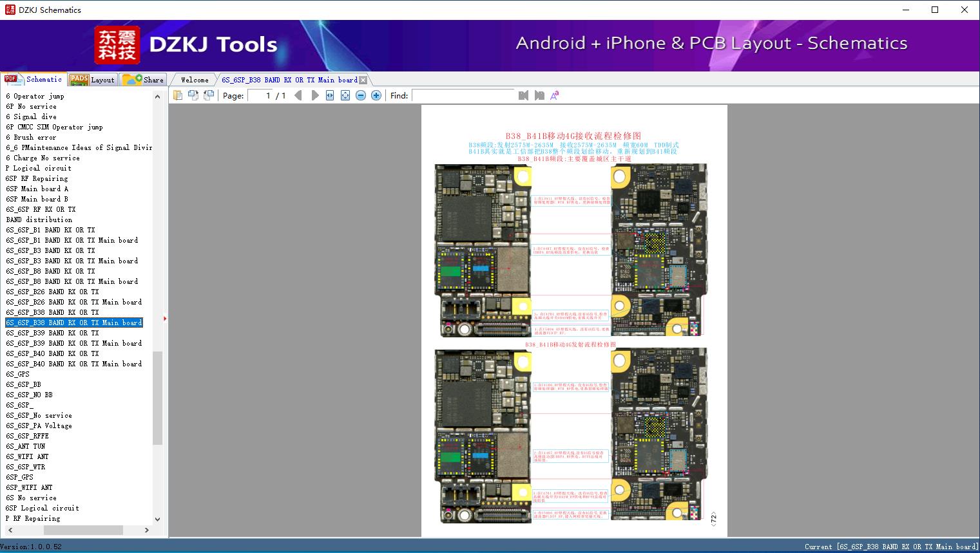Open '6 Charge No service' item
The image size is (980, 553).
[x=43, y=158]
